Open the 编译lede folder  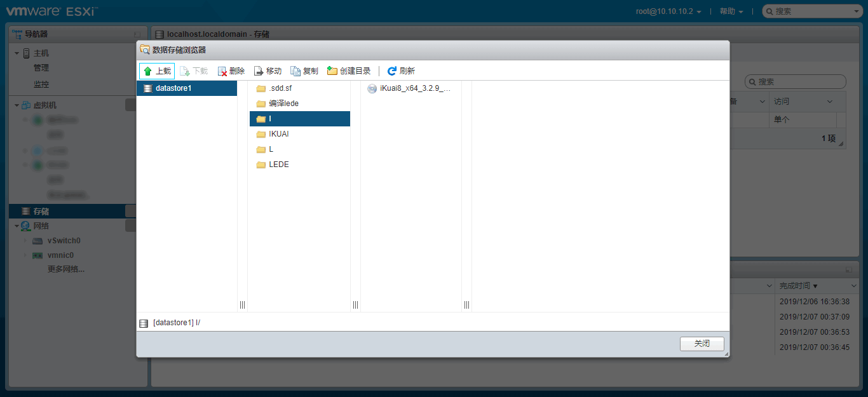click(299, 104)
